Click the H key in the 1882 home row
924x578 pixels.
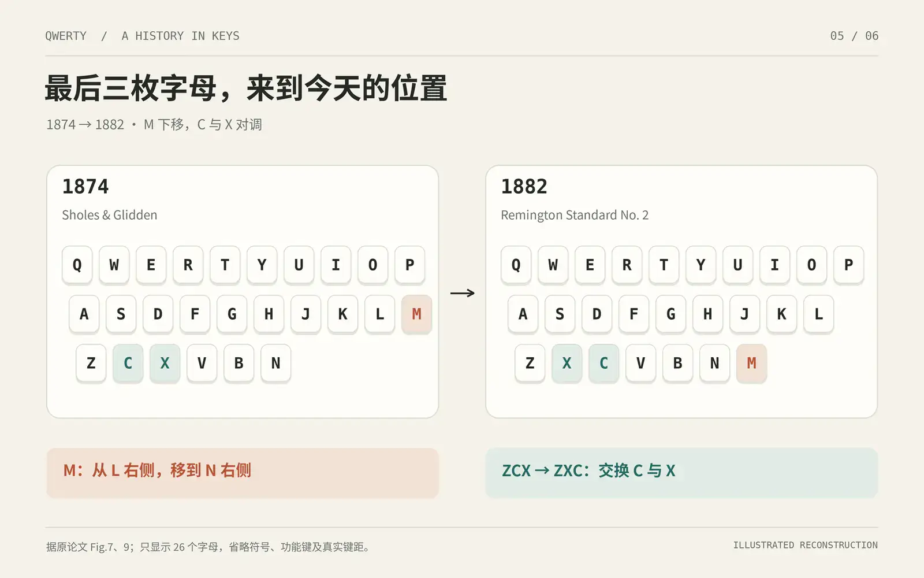click(x=707, y=314)
